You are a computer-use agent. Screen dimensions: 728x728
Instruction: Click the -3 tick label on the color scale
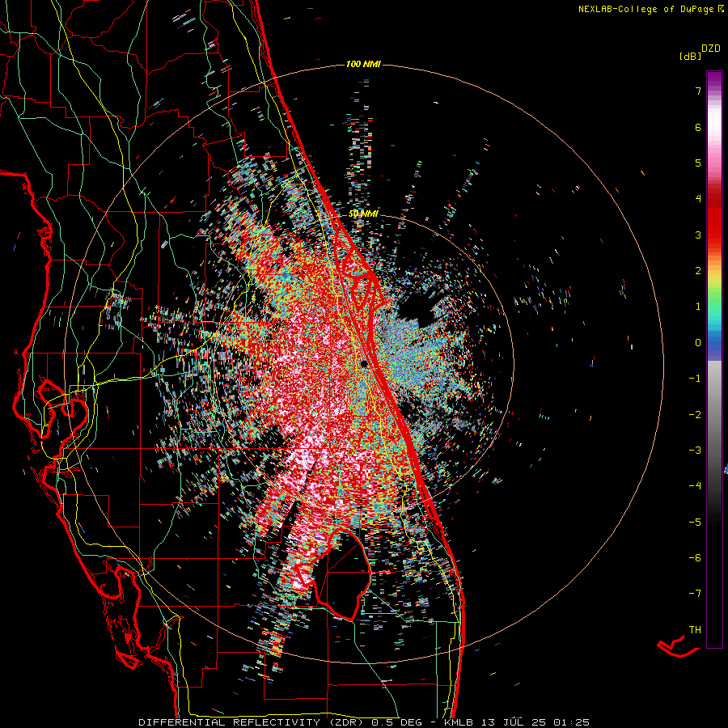[695, 451]
